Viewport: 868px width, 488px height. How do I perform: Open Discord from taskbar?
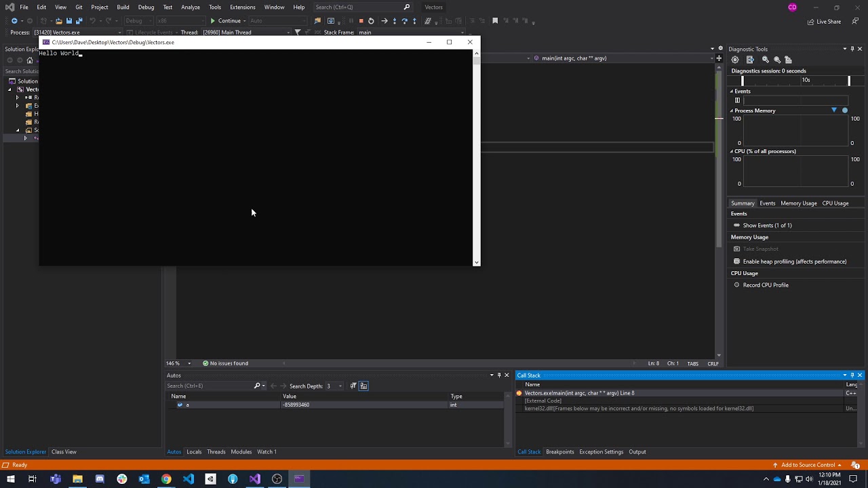point(100,479)
